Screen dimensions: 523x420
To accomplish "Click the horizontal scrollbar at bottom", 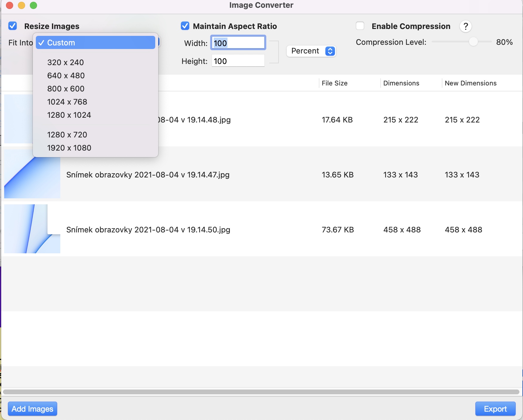I will tap(261, 392).
